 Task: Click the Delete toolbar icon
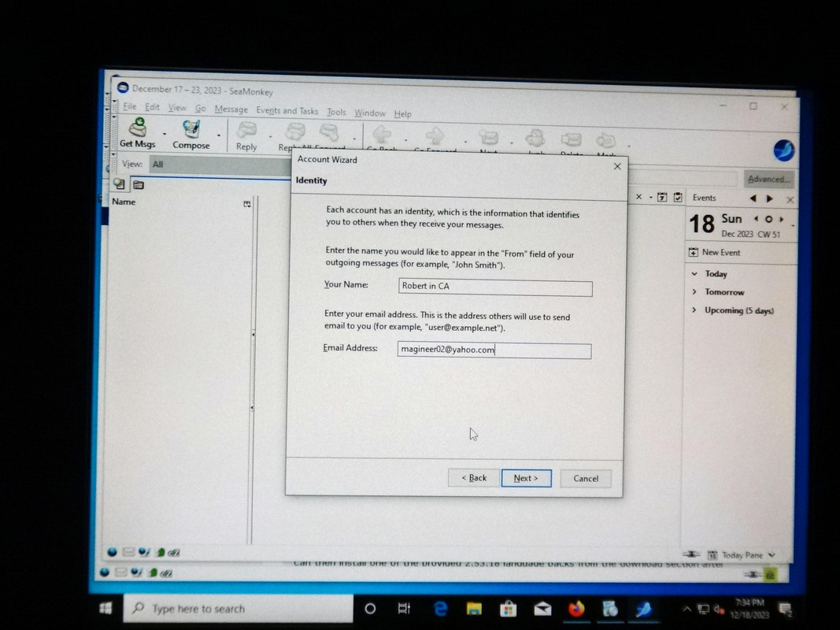pos(571,139)
